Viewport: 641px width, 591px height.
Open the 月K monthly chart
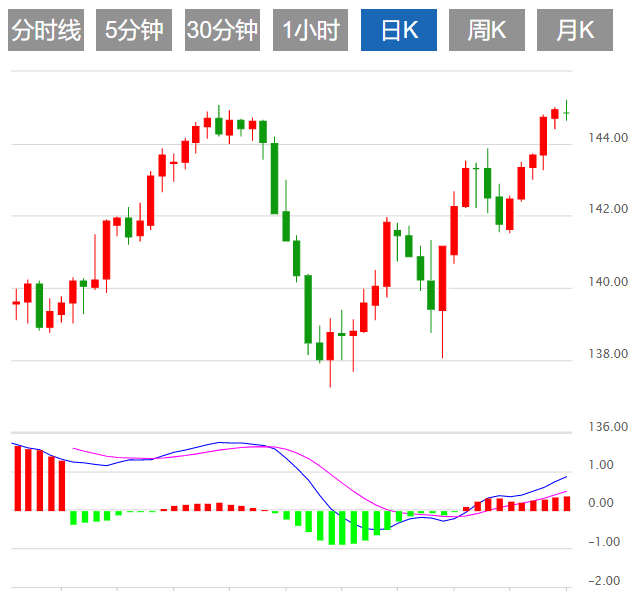[573, 31]
